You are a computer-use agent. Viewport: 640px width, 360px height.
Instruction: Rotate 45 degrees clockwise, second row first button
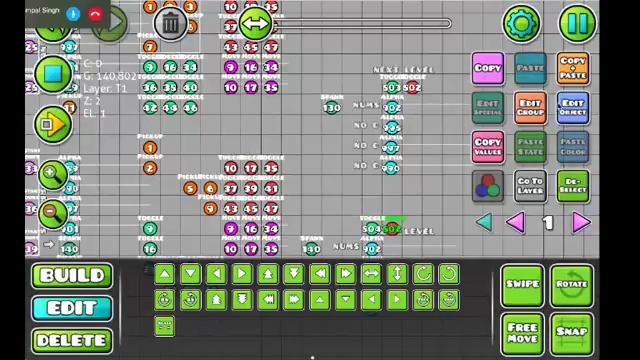tap(164, 300)
